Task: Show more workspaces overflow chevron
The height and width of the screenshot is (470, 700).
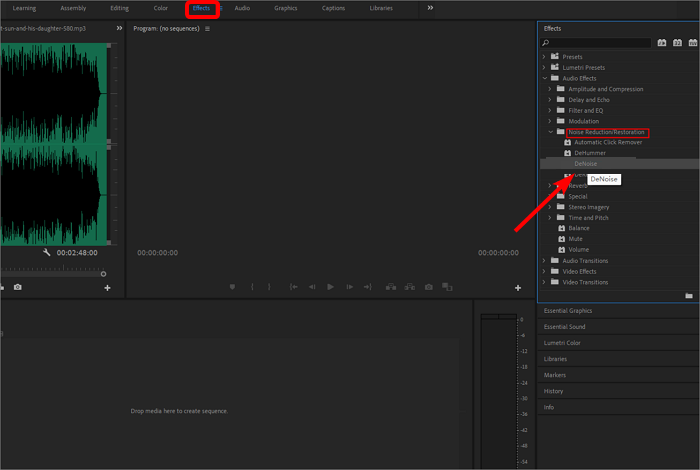Action: pyautogui.click(x=430, y=8)
